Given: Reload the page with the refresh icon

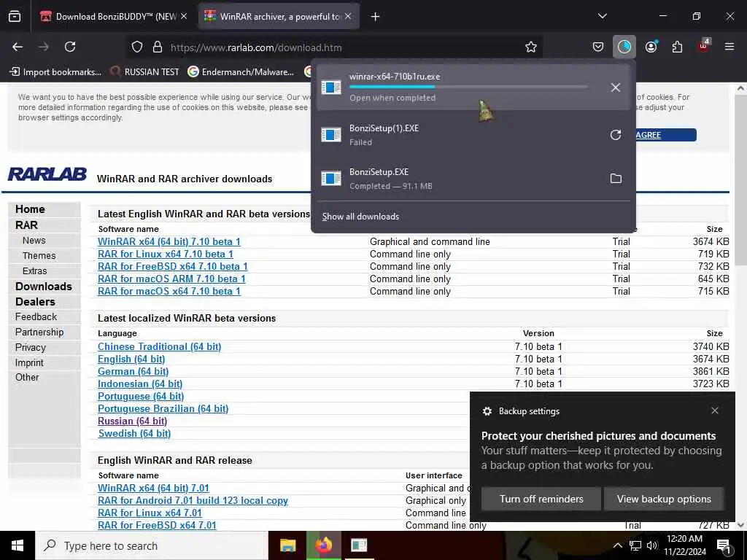Looking at the screenshot, I should pos(70,47).
